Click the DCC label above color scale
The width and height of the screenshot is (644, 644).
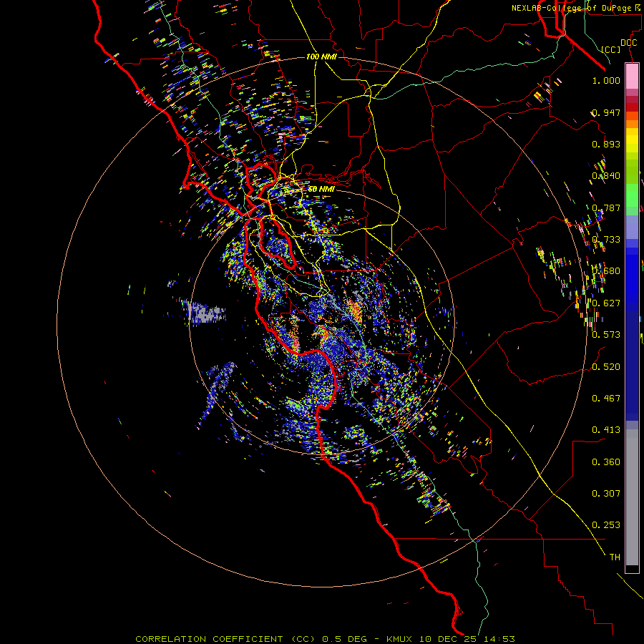click(629, 43)
